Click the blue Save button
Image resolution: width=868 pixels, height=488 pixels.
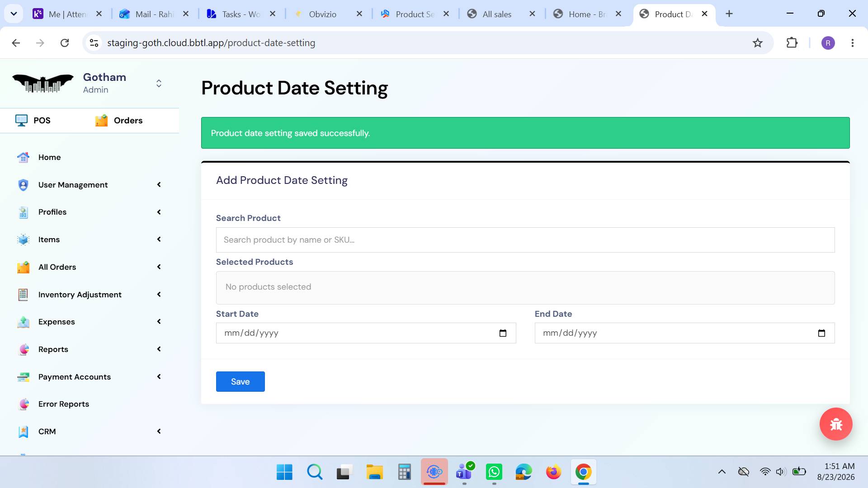pos(240,381)
